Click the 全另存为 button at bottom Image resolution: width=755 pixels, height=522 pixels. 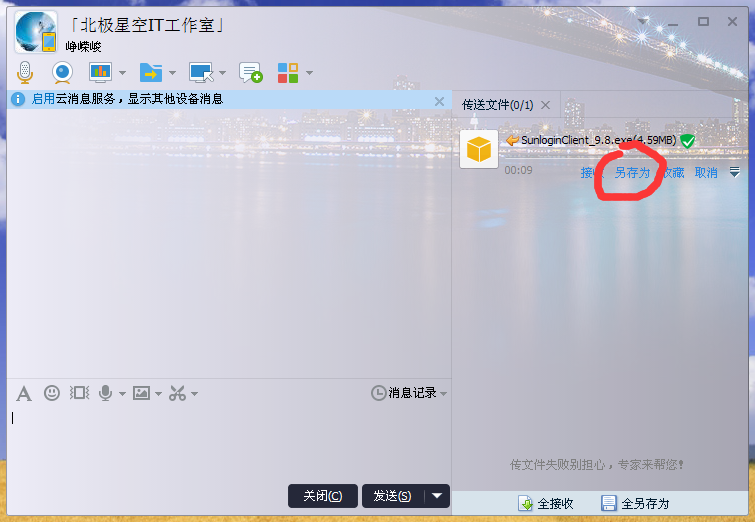point(635,503)
